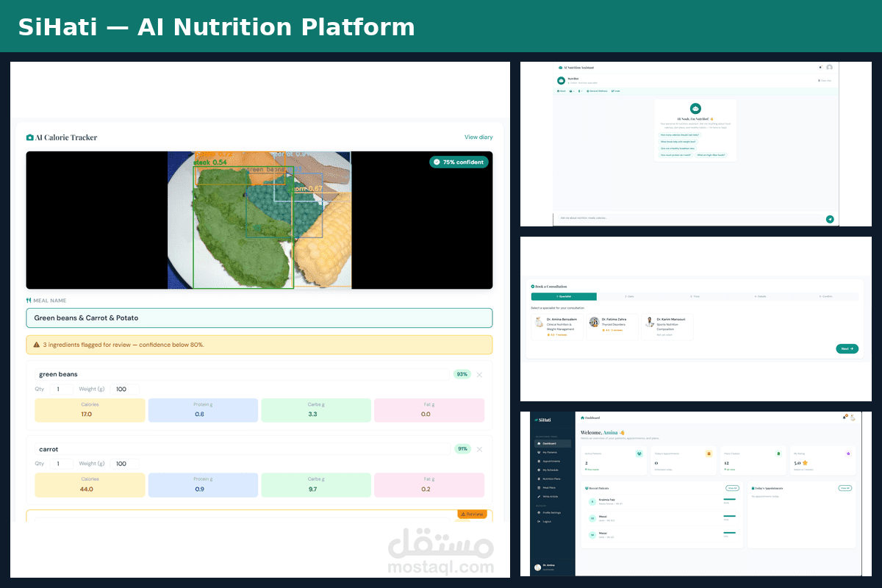Remove the green beans ingredient with X
882x588 pixels.
tap(480, 375)
